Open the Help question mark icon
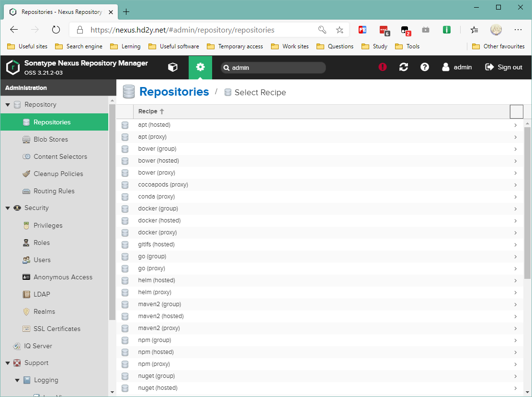 424,67
